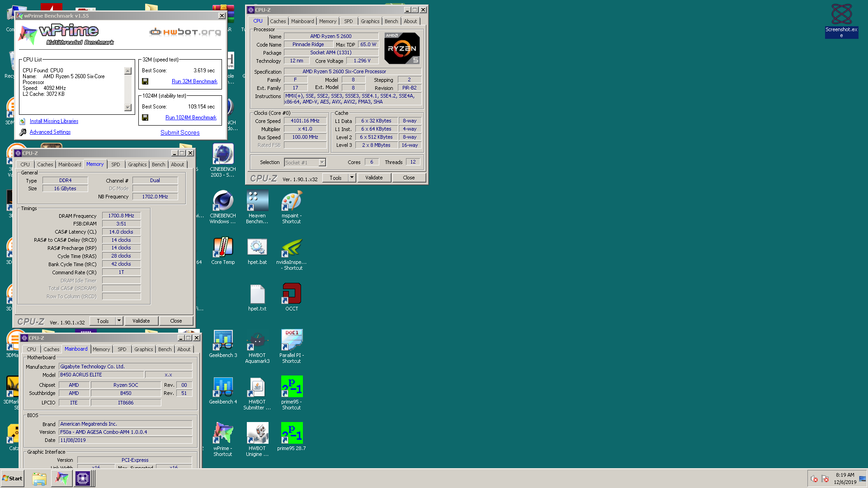Screen dimensions: 868x488
Task: Open Screenshot.exe desktop icon
Action: [841, 21]
